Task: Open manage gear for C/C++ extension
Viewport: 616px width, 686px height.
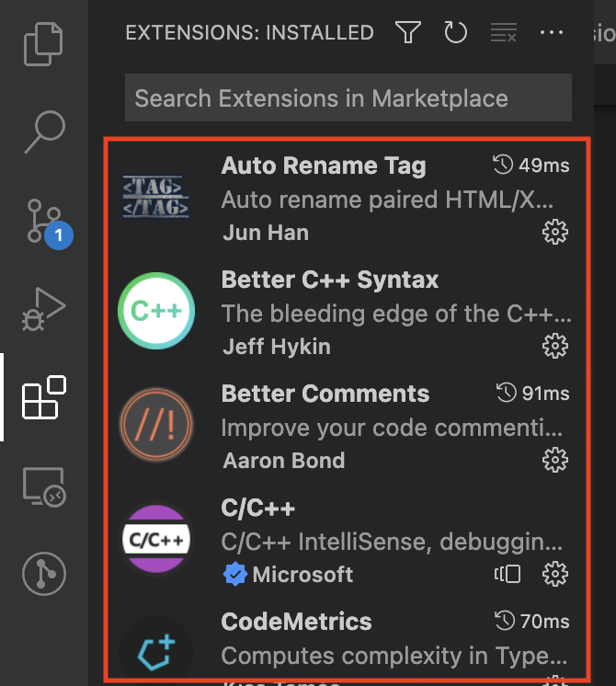Action: click(x=555, y=574)
